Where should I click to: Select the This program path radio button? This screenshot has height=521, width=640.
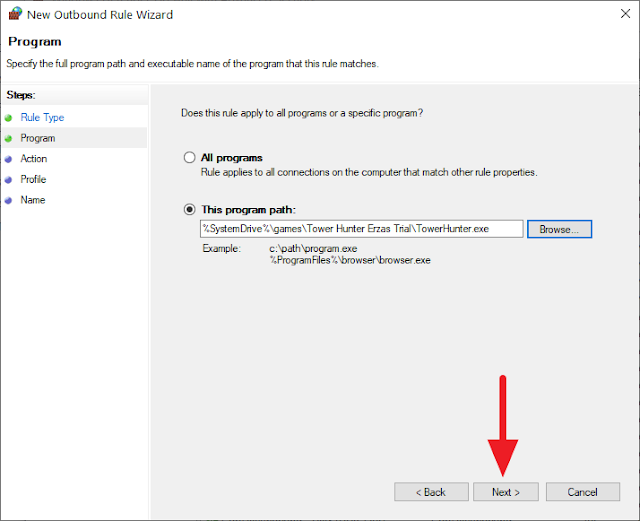point(189,209)
